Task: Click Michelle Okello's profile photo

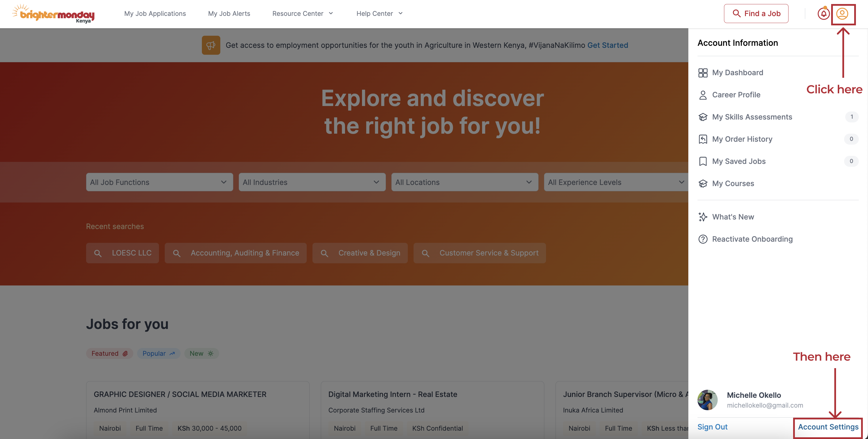Action: coord(707,400)
